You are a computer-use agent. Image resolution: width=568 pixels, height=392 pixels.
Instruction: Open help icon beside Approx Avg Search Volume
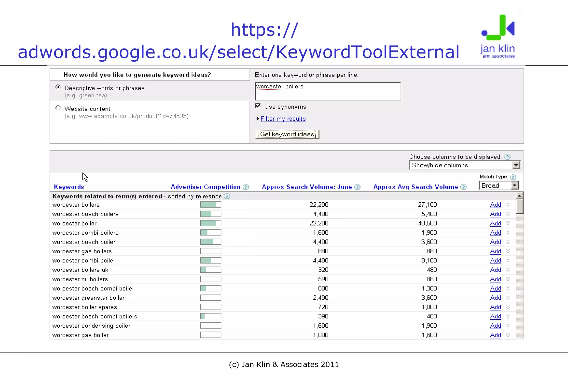click(463, 187)
